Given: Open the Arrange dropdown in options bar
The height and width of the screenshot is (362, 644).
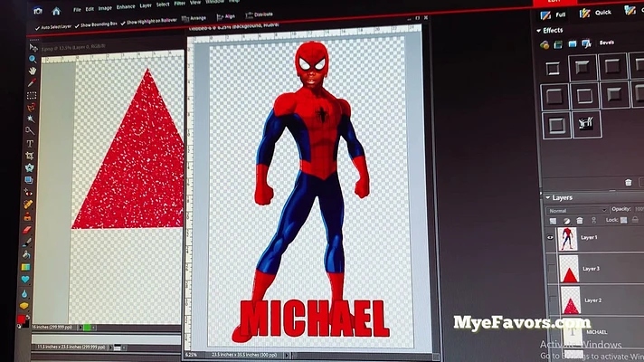Looking at the screenshot, I should (194, 18).
